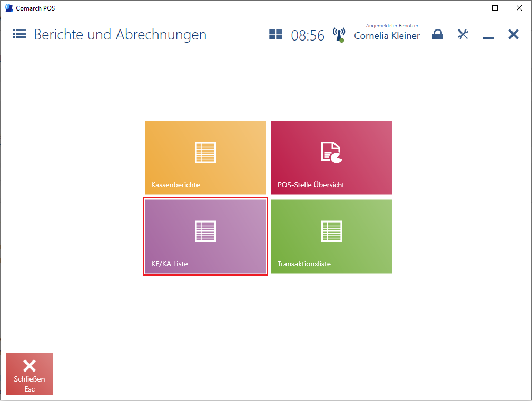Click the pie chart document icon in the red tile
Viewport: 532px width, 401px height.
(331, 152)
